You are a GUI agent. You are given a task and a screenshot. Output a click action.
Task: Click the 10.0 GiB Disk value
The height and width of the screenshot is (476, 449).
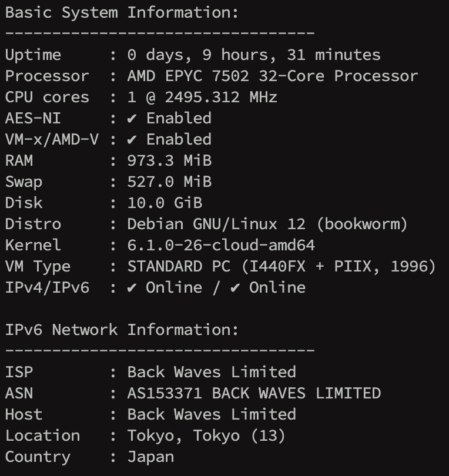pos(165,203)
